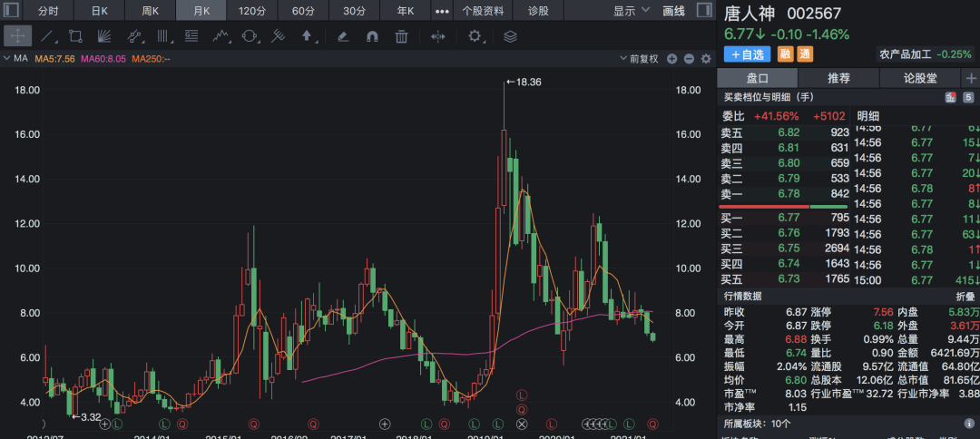This screenshot has width=980, height=439.
Task: Click the red order-book chart icon
Action: 951,97
